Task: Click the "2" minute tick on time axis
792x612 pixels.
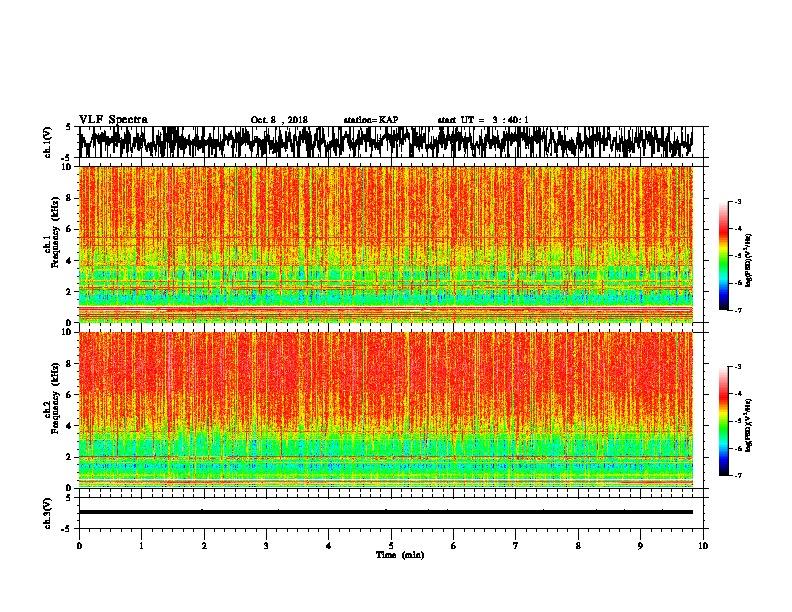Action: tap(204, 546)
